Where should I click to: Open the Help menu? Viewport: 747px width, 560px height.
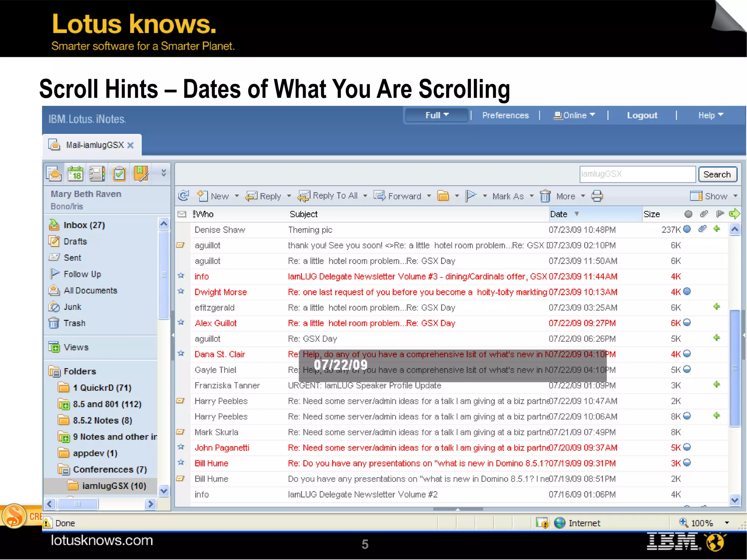(711, 115)
